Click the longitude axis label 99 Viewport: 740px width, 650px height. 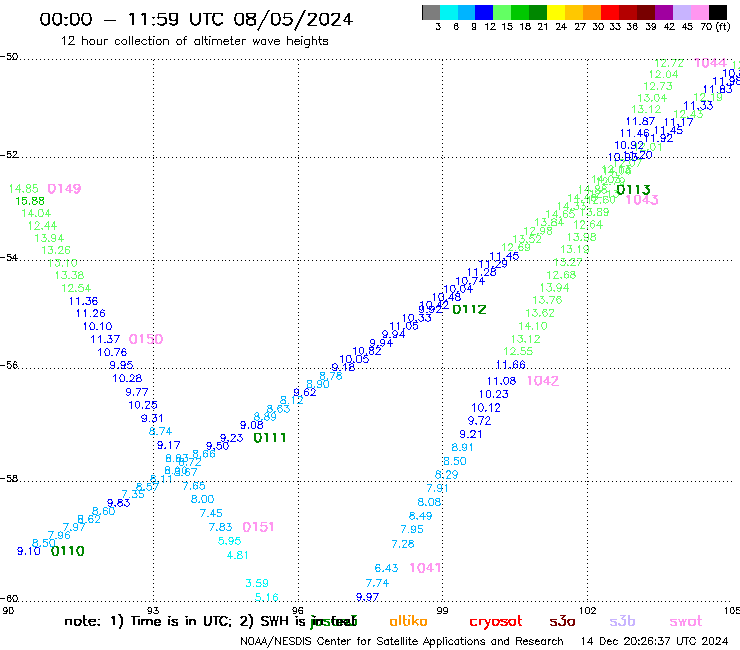[442, 610]
